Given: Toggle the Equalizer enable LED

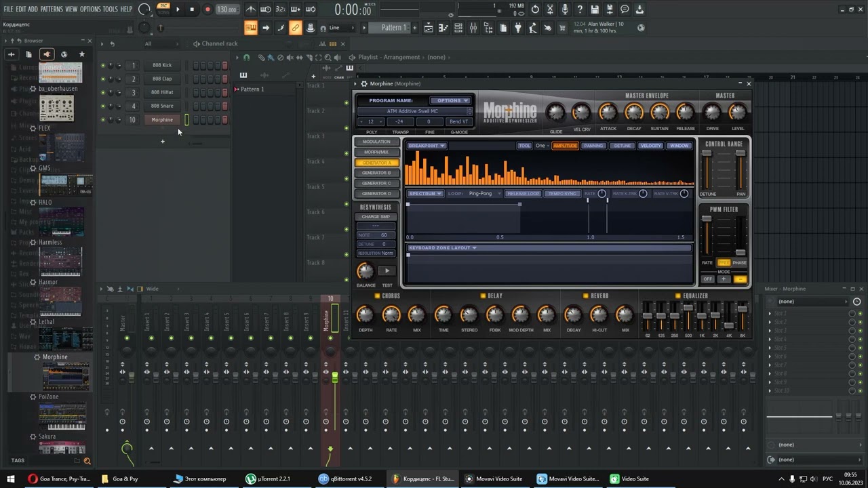Looking at the screenshot, I should click(677, 296).
